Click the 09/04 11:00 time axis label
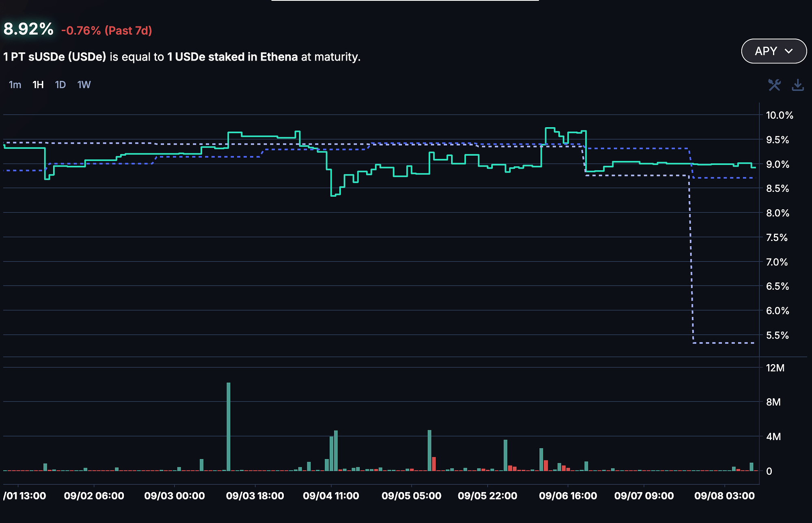This screenshot has width=812, height=523. [331, 496]
